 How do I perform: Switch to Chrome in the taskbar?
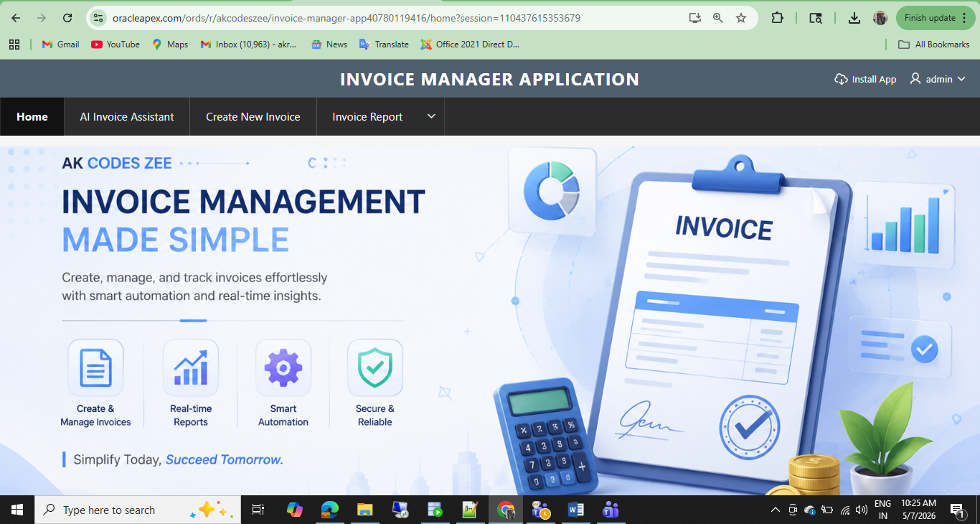506,510
